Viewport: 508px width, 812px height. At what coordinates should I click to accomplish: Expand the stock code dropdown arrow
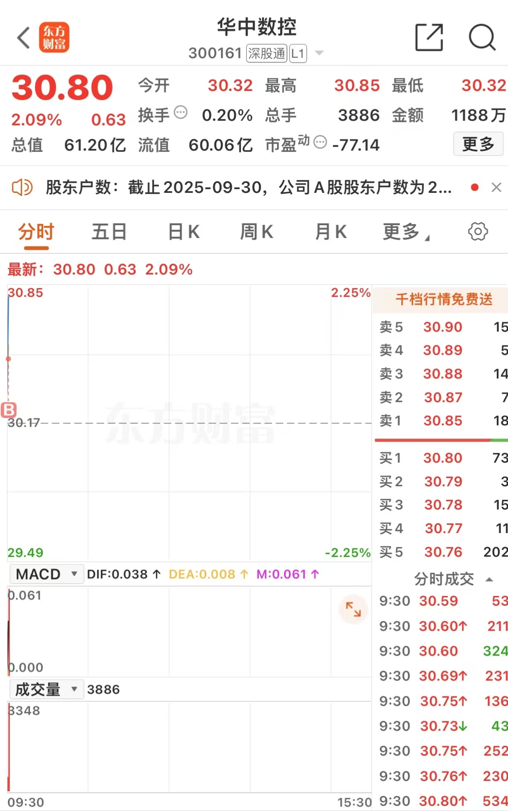pos(319,53)
